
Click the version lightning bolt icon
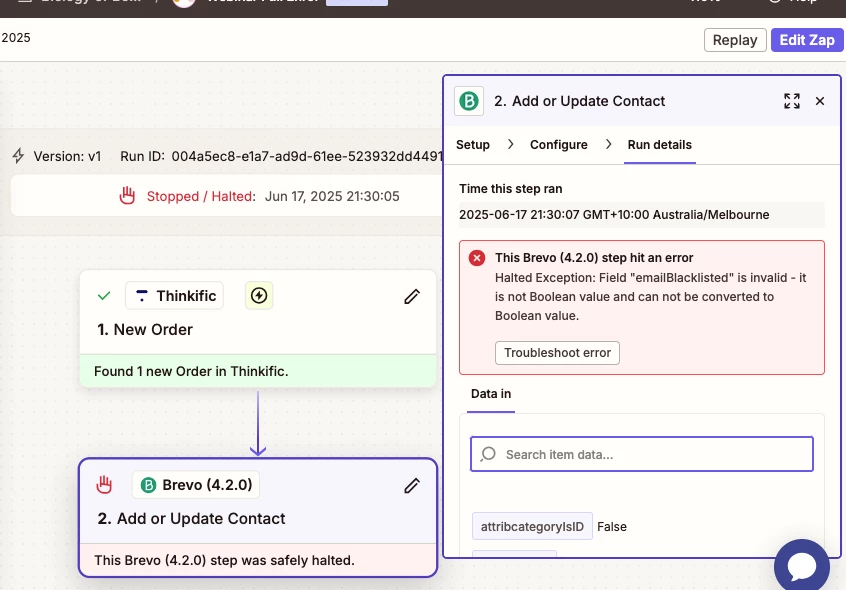pyautogui.click(x=18, y=156)
